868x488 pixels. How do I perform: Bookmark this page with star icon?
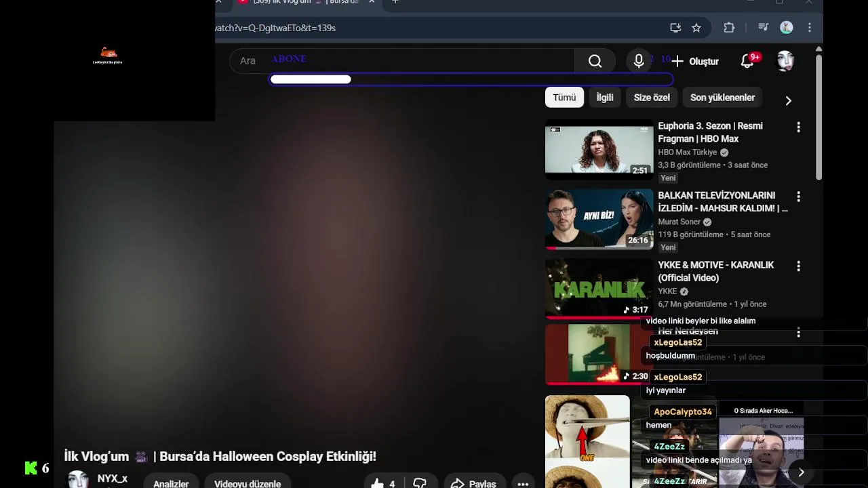[696, 28]
